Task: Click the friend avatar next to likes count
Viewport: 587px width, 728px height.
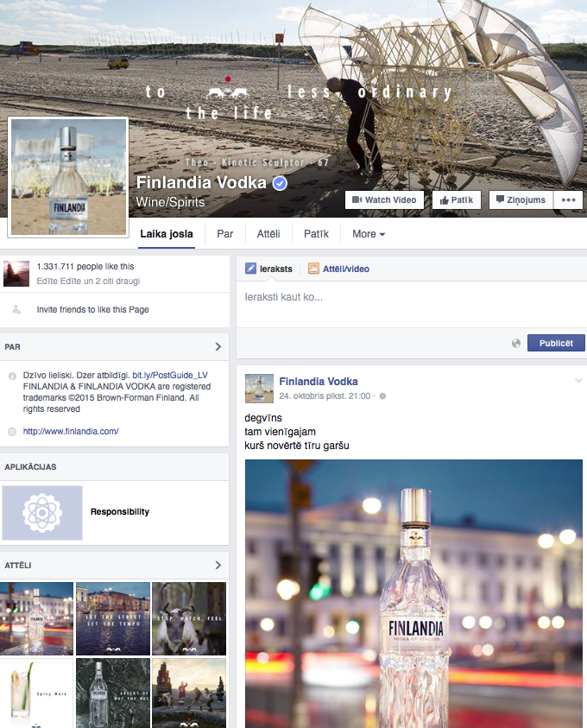Action: 16,274
